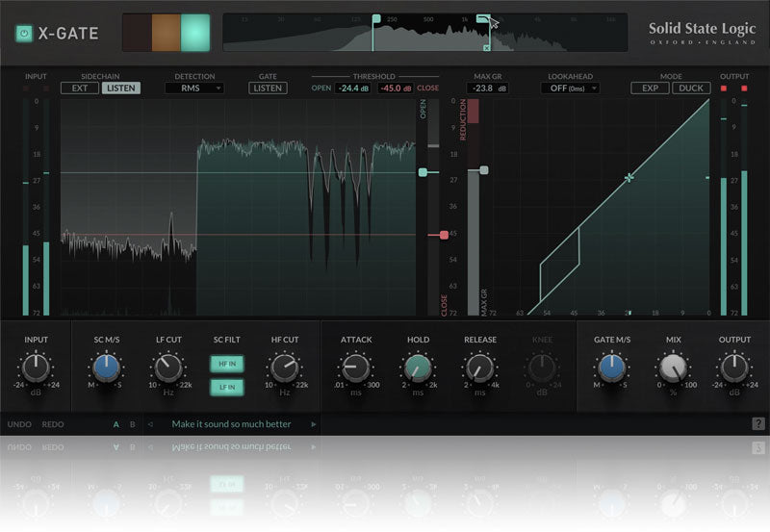Screen dimensions: 770x532
Task: Enable the EXT sidechain button
Action: [80, 88]
